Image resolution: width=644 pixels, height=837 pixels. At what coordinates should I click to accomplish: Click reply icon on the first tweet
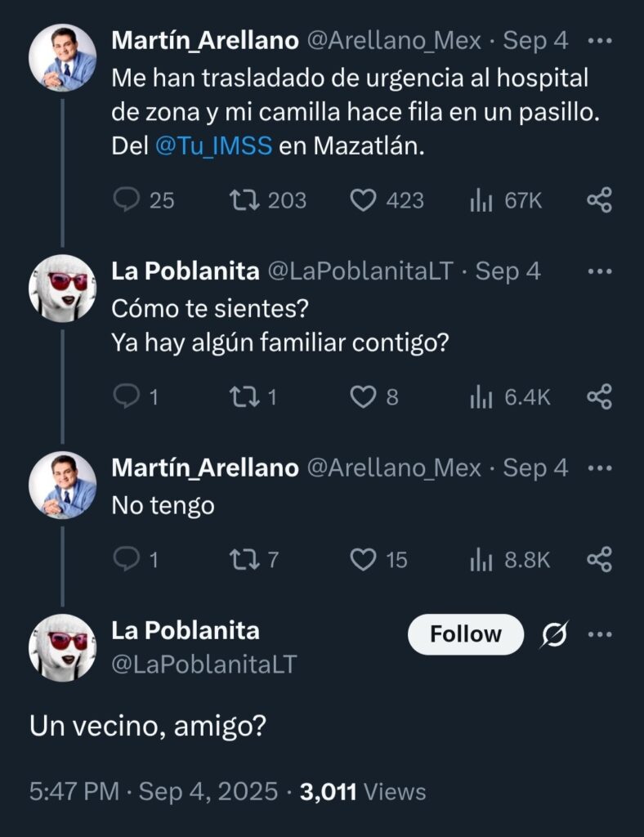tap(126, 200)
